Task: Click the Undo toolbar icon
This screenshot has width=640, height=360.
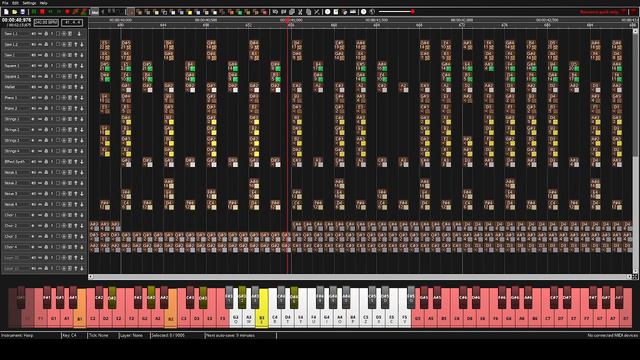Action: [x=276, y=12]
